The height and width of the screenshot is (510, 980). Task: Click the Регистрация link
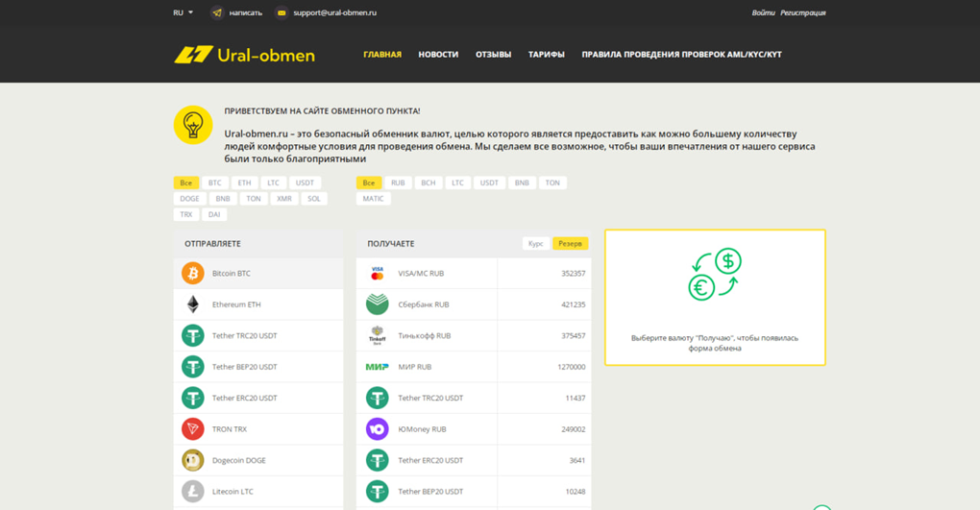803,12
